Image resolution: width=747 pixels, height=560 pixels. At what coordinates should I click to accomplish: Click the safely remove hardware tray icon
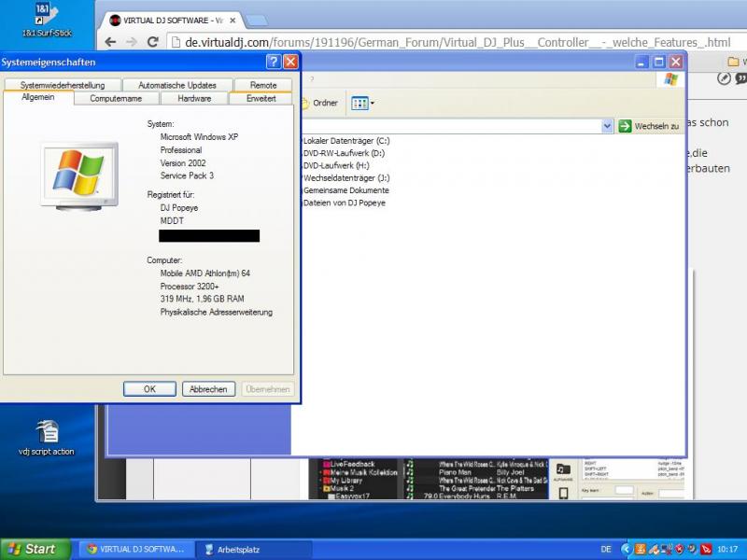654,550
